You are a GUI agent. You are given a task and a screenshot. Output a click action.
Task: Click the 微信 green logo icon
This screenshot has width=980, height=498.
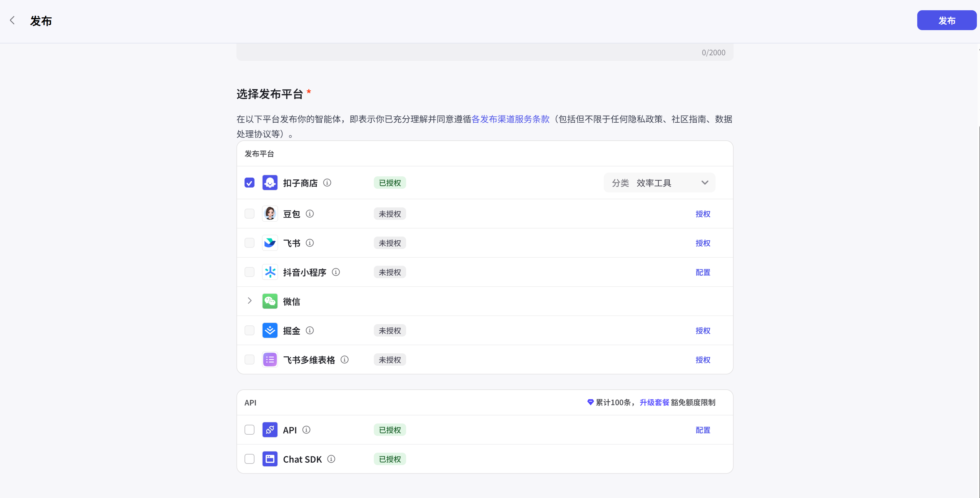pyautogui.click(x=270, y=301)
